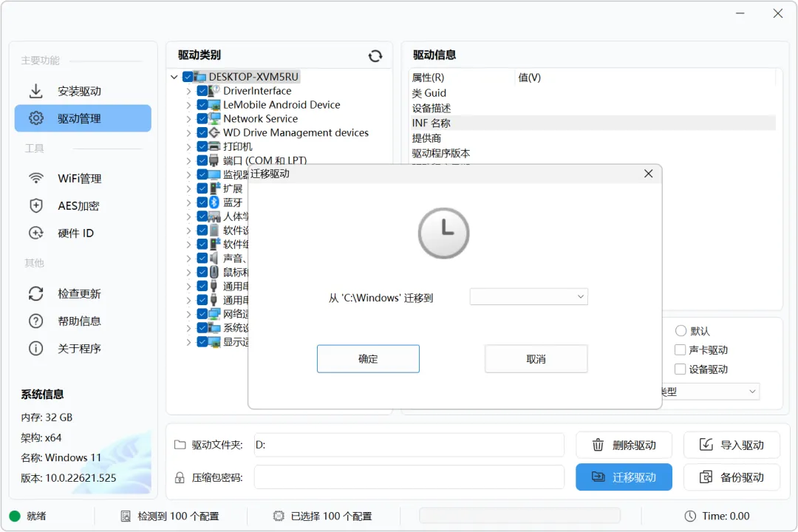Collapse the DESKTOP-XVM5RU tree node
The image size is (798, 532).
coord(174,77)
